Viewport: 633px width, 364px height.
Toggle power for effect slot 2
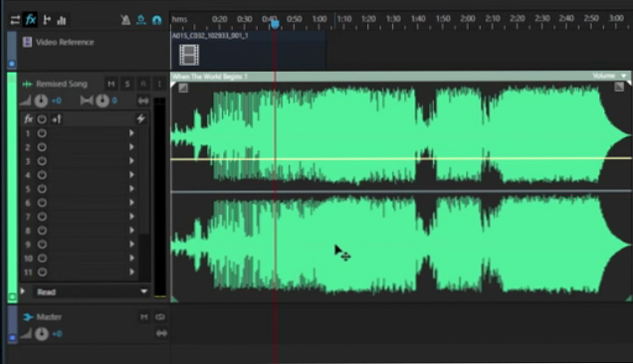coord(42,147)
